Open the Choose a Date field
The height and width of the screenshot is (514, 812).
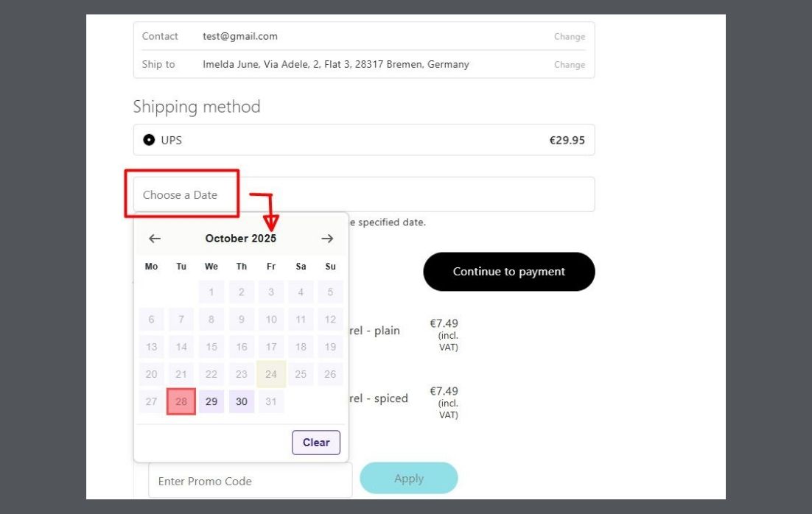coord(363,195)
